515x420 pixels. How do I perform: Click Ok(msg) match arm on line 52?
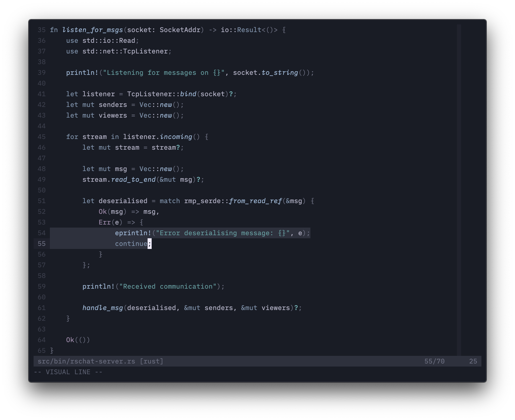click(113, 212)
